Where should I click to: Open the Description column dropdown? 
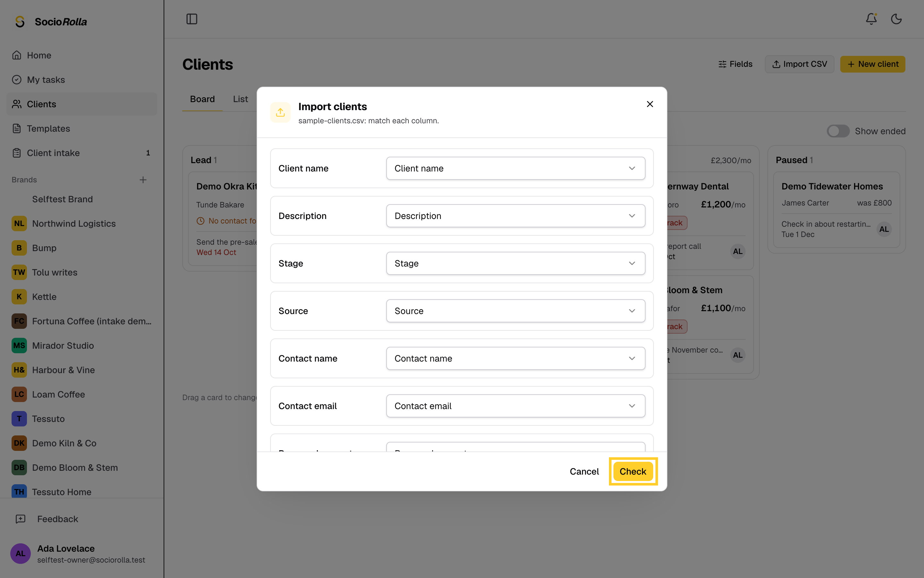click(516, 215)
